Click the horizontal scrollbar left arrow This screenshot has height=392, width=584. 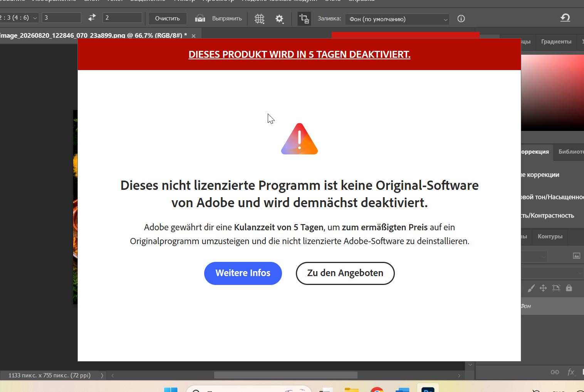[x=112, y=375]
